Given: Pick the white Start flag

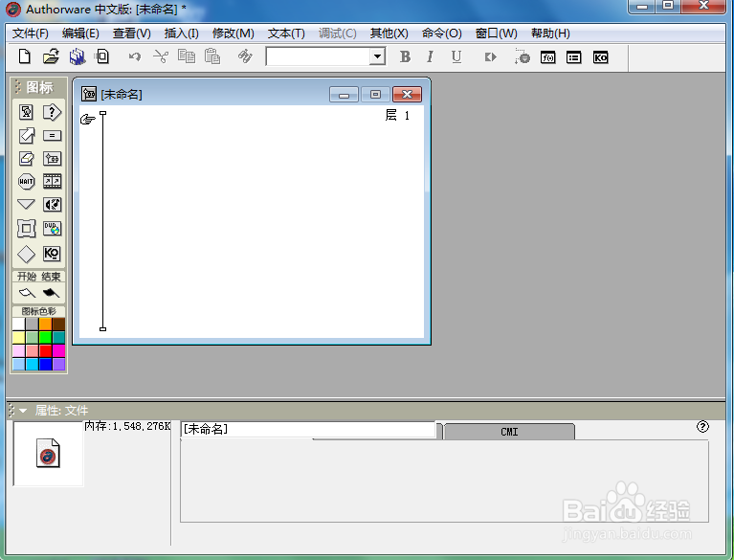Looking at the screenshot, I should pyautogui.click(x=27, y=293).
